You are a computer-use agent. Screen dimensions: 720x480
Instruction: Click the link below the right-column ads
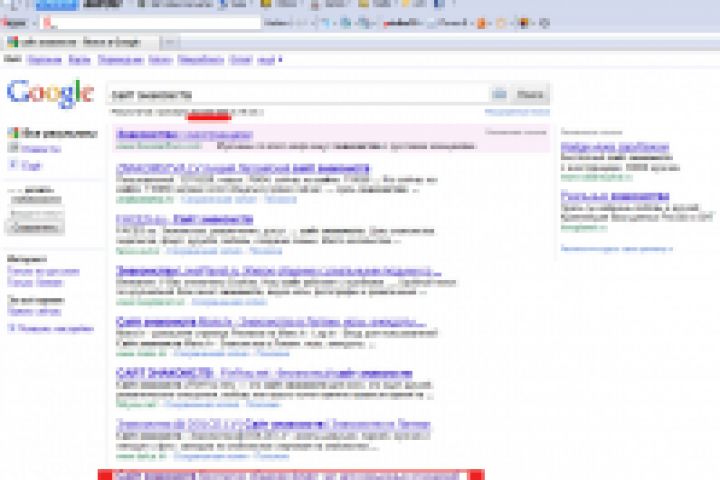click(x=617, y=249)
